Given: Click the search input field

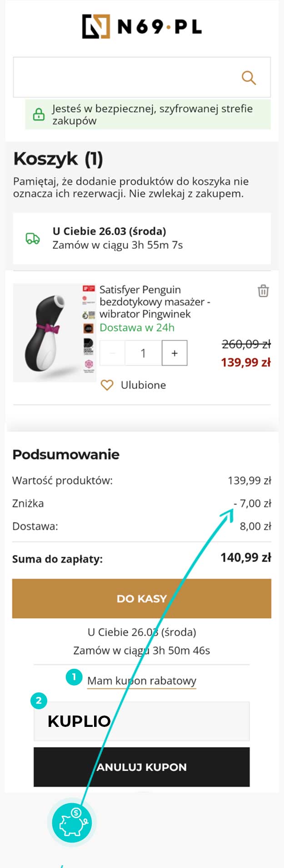Looking at the screenshot, I should click(127, 78).
